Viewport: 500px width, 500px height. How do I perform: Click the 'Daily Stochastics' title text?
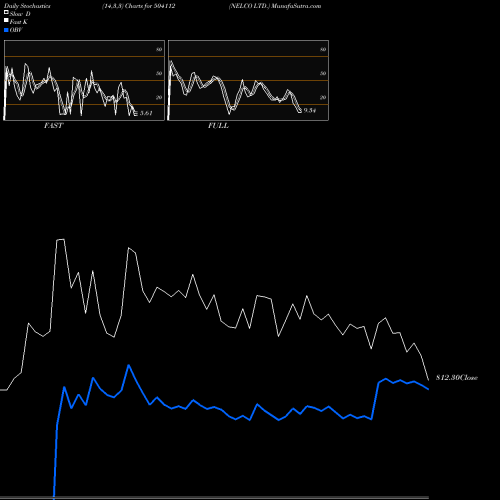(x=27, y=6)
